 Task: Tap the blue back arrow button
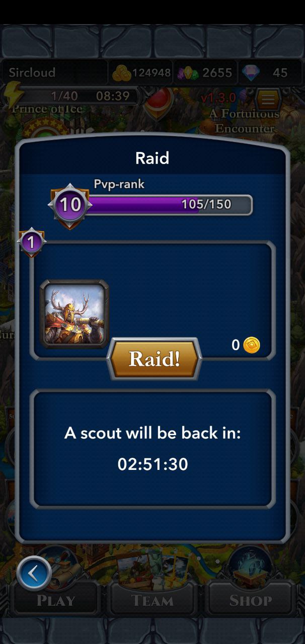[34, 573]
